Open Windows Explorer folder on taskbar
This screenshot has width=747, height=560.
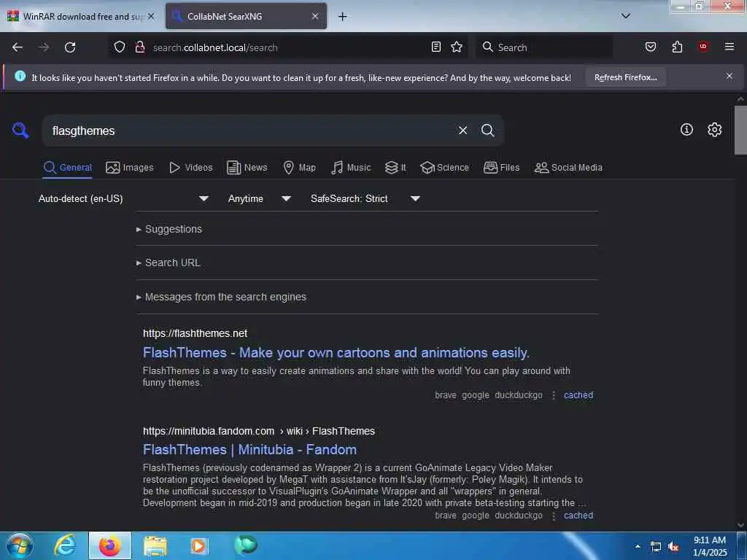point(155,546)
